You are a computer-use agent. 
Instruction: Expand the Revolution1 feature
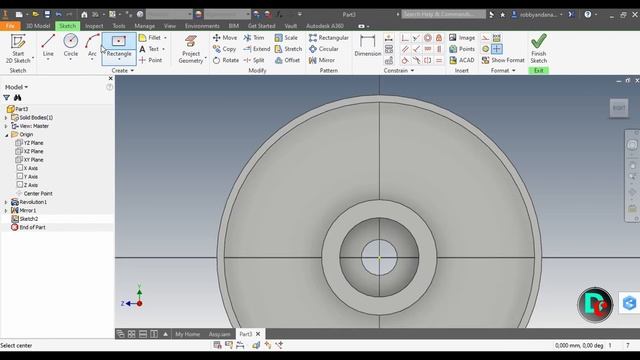click(6, 202)
